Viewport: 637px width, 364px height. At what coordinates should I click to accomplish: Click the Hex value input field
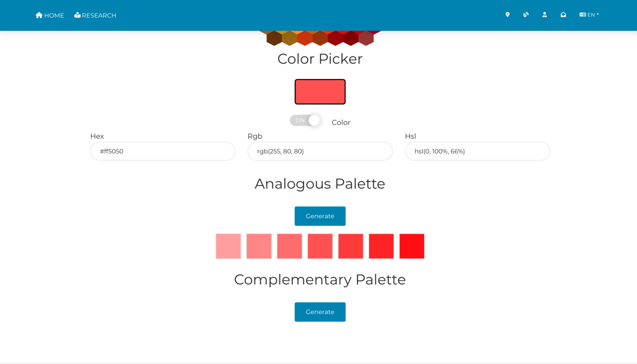coord(163,151)
